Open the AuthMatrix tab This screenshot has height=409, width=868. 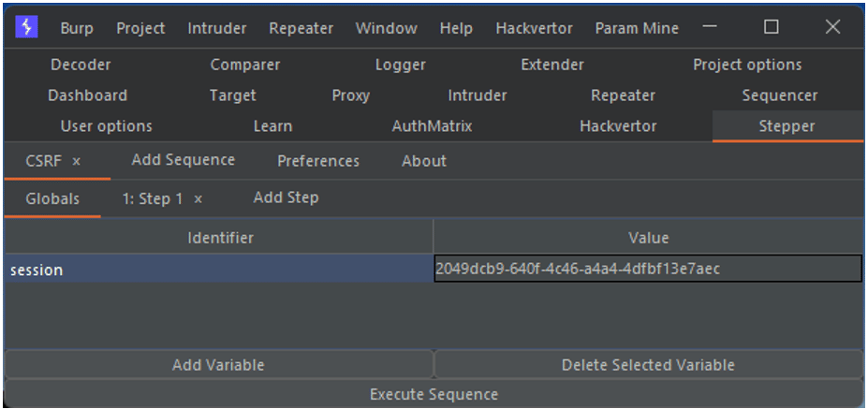[432, 126]
